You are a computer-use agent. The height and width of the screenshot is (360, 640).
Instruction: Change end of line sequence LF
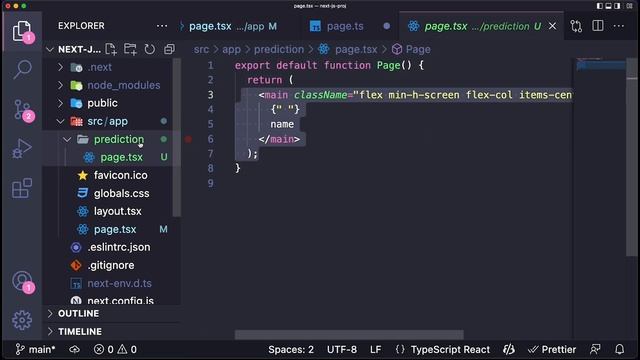coord(376,349)
